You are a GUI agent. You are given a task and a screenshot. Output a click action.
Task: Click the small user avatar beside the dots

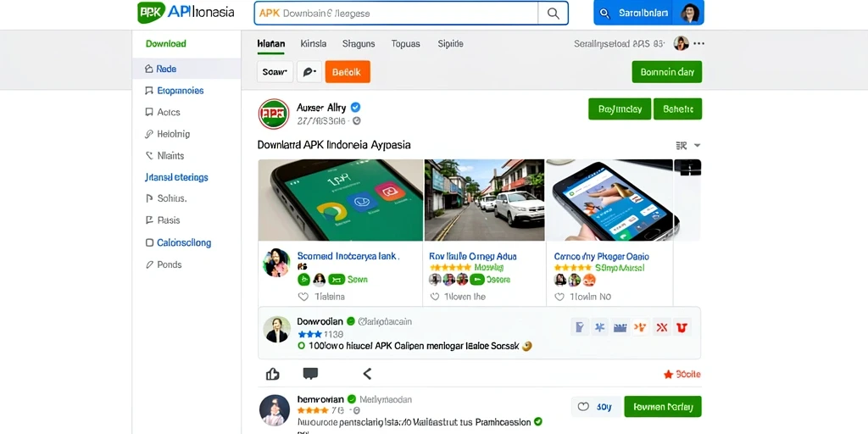point(682,43)
